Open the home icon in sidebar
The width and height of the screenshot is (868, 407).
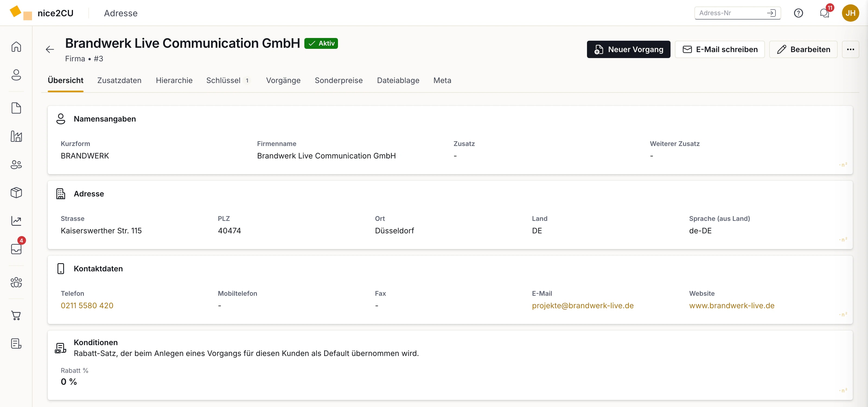[16, 46]
